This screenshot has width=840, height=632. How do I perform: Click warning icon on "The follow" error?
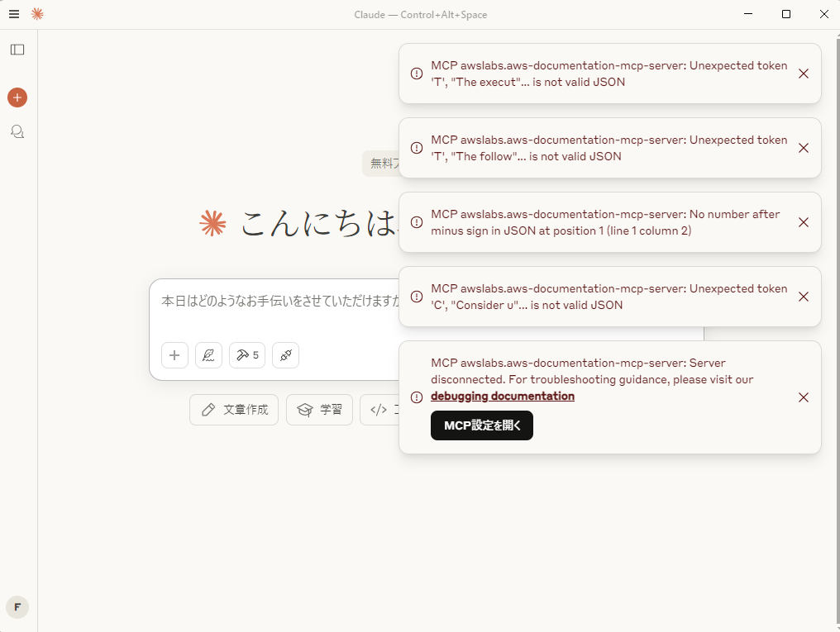click(417, 148)
